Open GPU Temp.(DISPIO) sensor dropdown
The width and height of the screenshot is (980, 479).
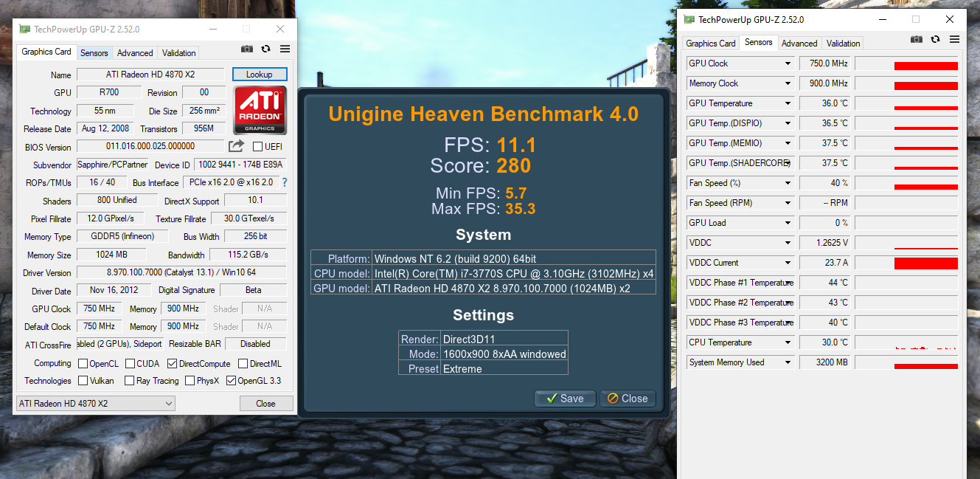[788, 123]
